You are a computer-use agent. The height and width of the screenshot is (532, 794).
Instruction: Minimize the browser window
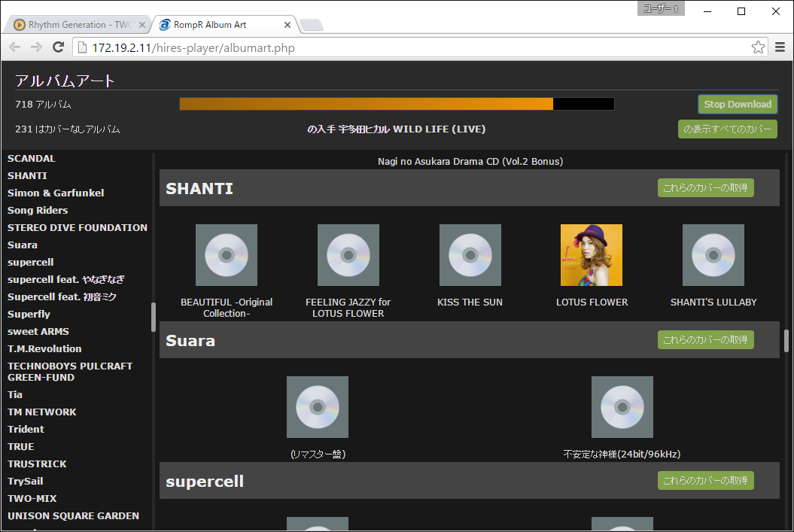tap(707, 11)
